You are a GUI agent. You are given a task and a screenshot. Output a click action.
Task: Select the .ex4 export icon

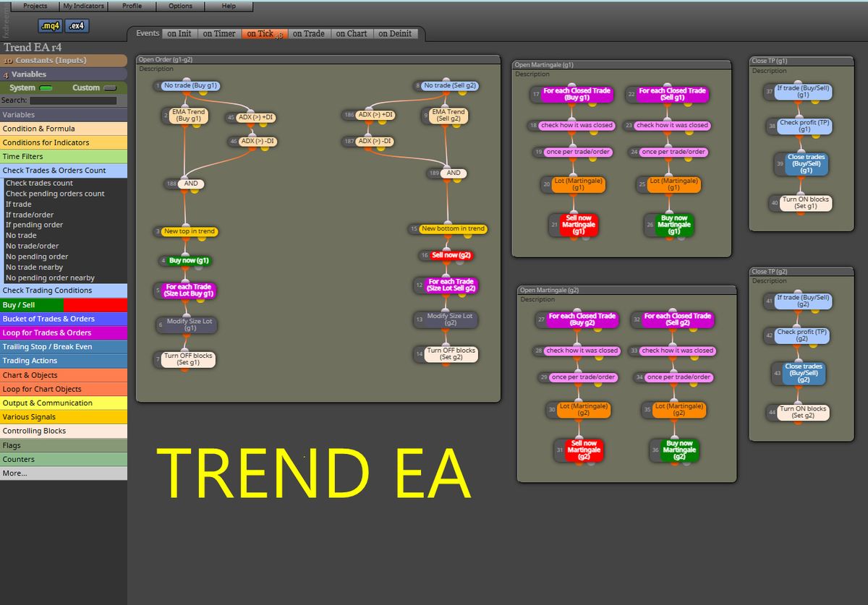tap(77, 25)
